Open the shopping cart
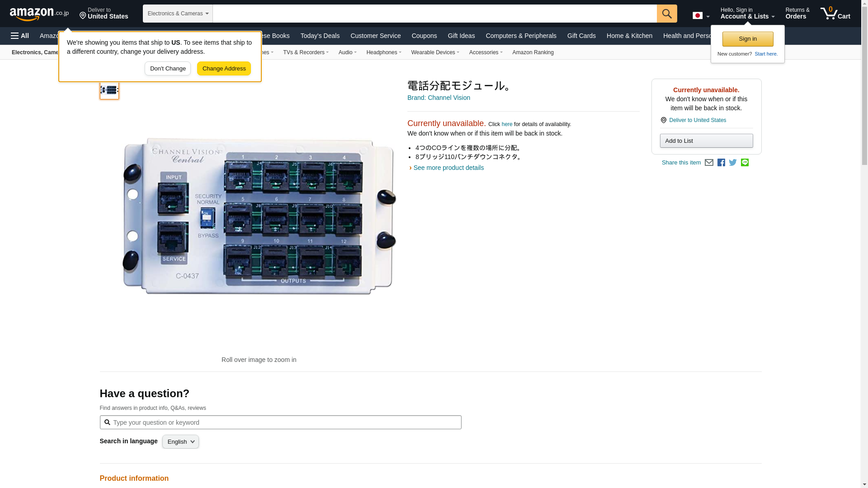This screenshot has height=488, width=868. point(835,14)
